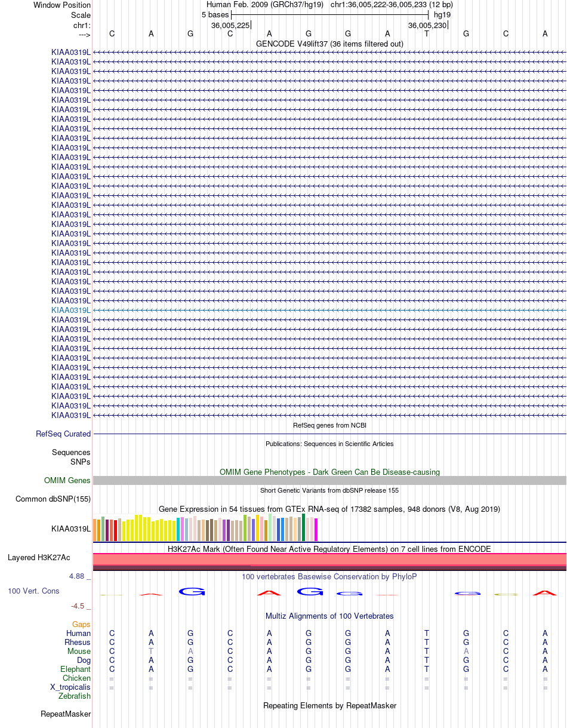Open the GTEx Gene Expression track title

pyautogui.click(x=329, y=509)
